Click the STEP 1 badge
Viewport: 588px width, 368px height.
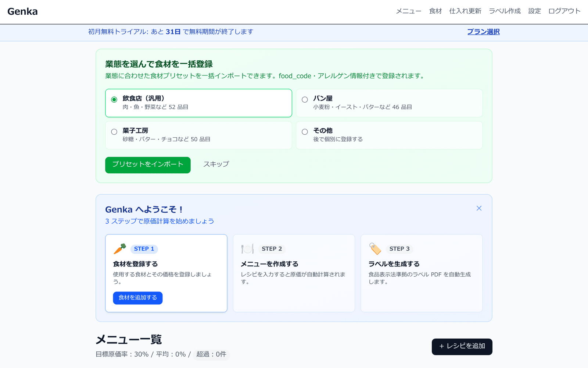click(144, 249)
